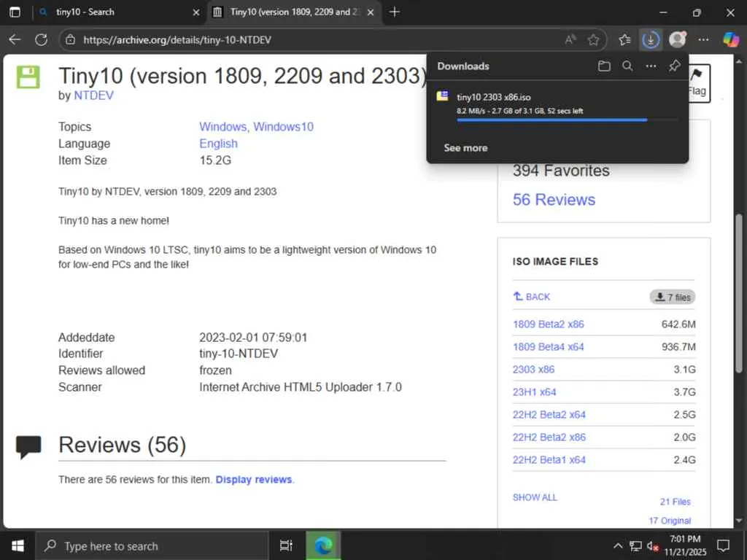This screenshot has width=747, height=560.
Task: Expand files with SHOW ALL
Action: pos(535,497)
